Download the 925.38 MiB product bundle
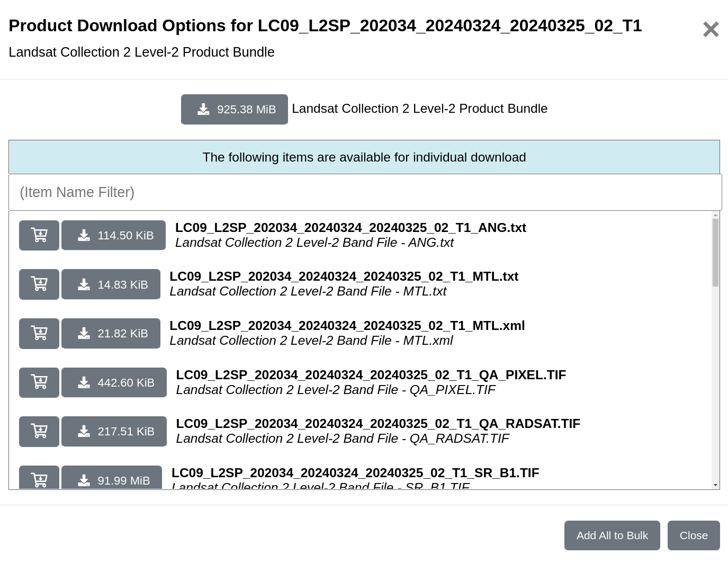The height and width of the screenshot is (563, 728). point(235,109)
